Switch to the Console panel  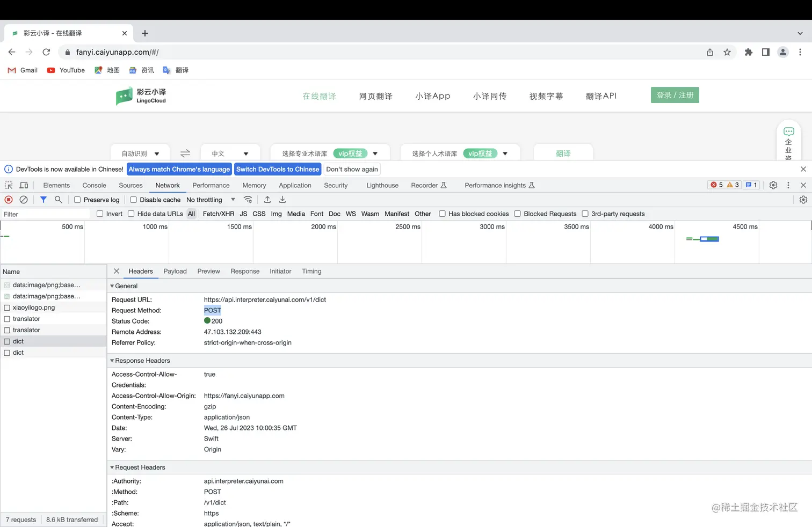click(x=95, y=185)
